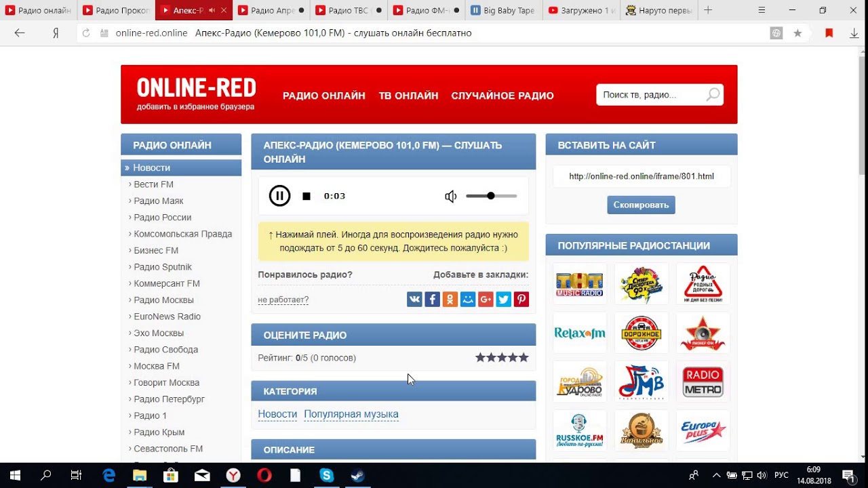Pause the radio stream
The height and width of the screenshot is (488, 868).
279,196
